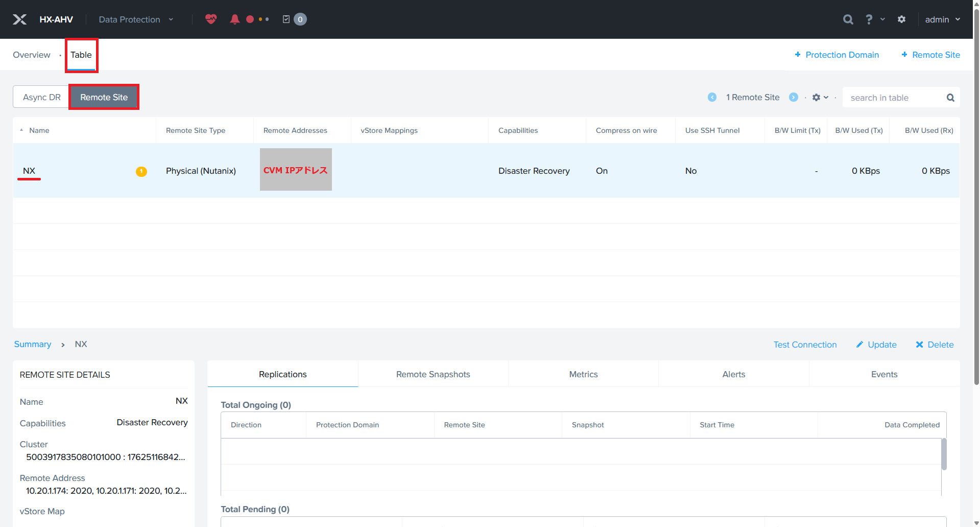Click Delete for remote site NX

[935, 345]
